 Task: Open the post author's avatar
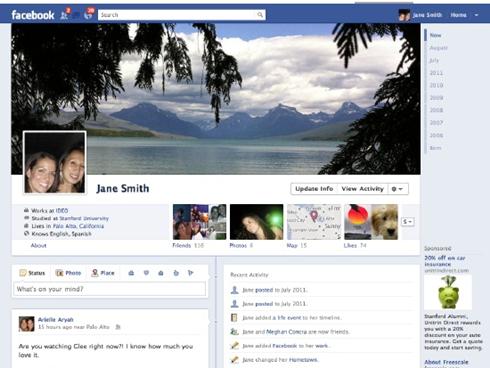pos(26,324)
